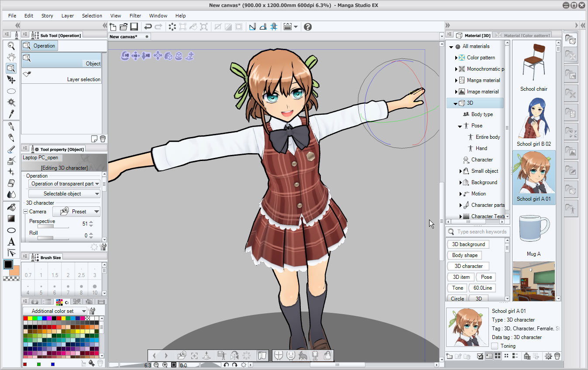The height and width of the screenshot is (370, 588).
Task: Click the black main color swatch
Action: 8,264
